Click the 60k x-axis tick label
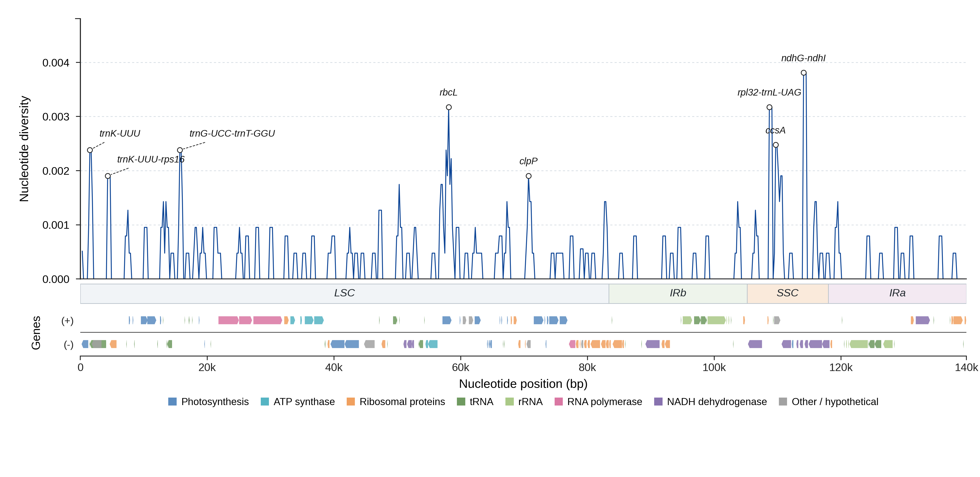This screenshot has height=477, width=980. point(461,368)
